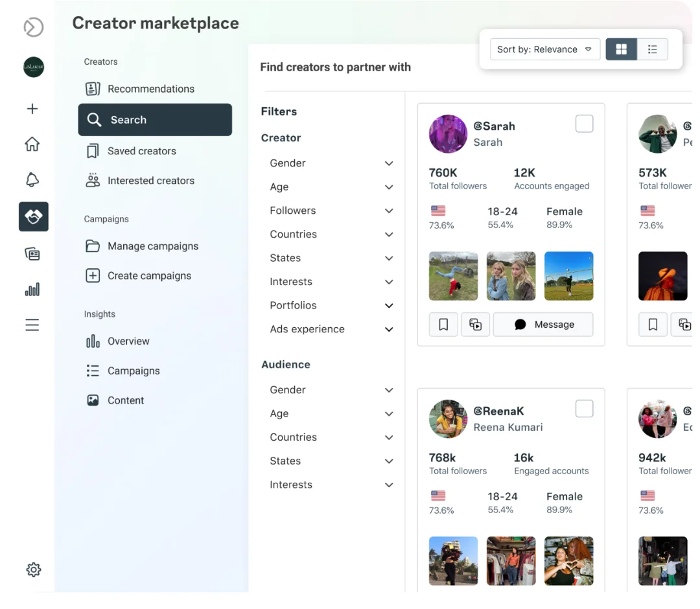Select @Sarah creator checkbox

click(x=584, y=124)
